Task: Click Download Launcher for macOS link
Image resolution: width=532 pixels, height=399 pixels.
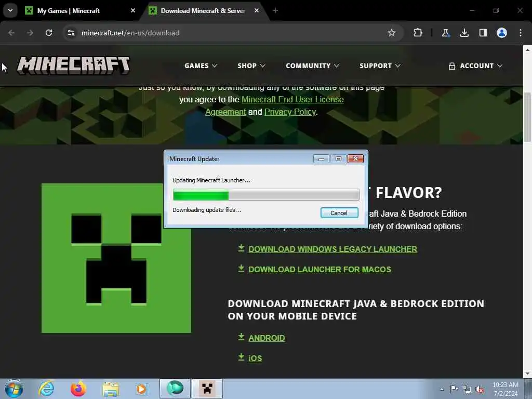Action: [x=320, y=270]
